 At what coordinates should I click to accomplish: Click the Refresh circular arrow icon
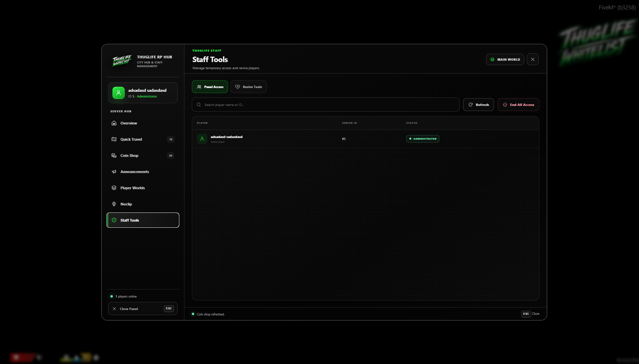[x=470, y=105]
